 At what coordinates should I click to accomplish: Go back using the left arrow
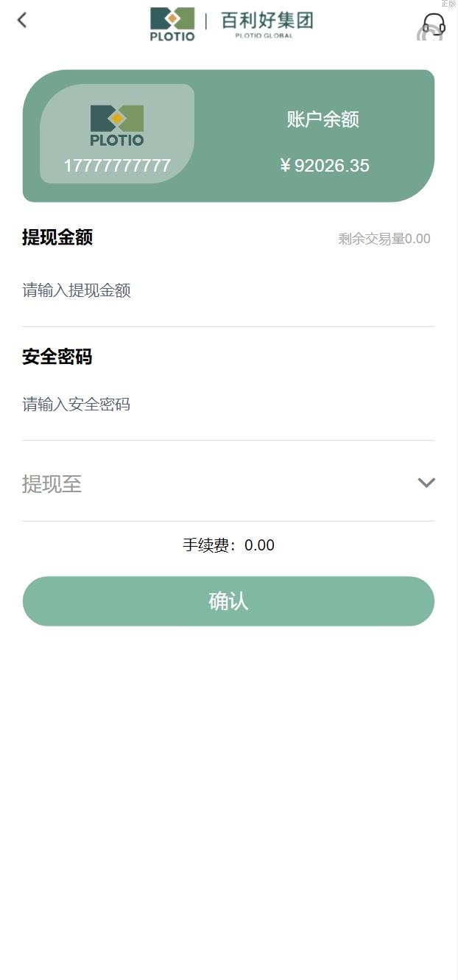tap(22, 20)
